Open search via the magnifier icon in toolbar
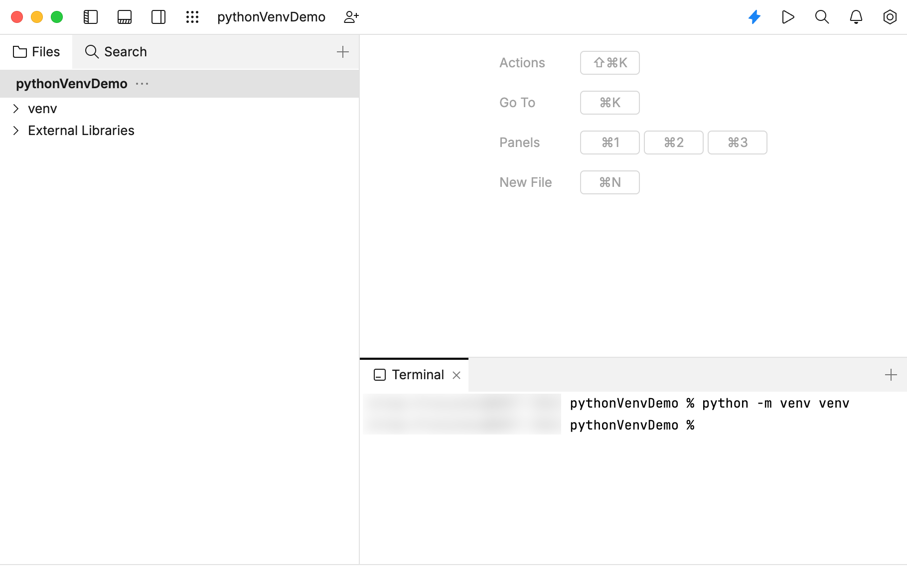 click(822, 17)
